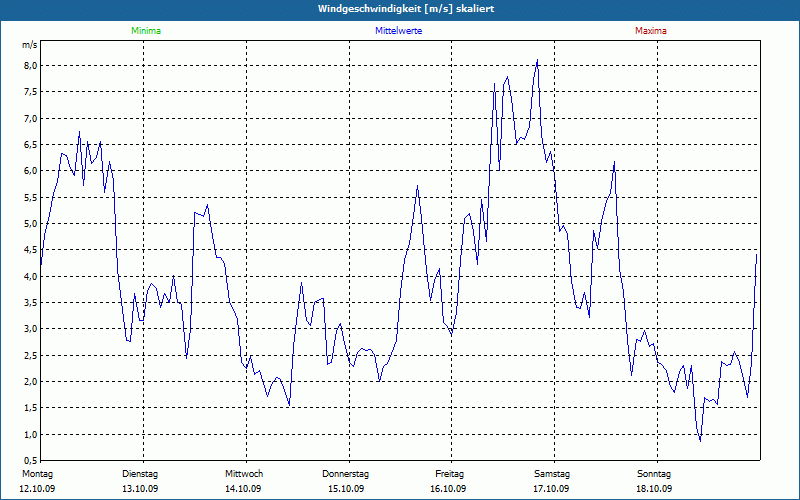
Task: Click the date 17.10.09
Action: click(x=551, y=489)
